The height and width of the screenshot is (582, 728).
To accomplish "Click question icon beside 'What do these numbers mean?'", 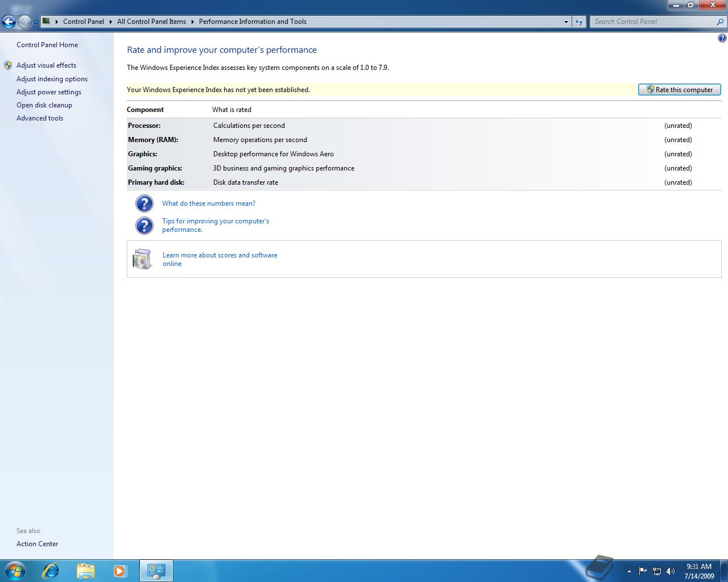I will tap(144, 203).
